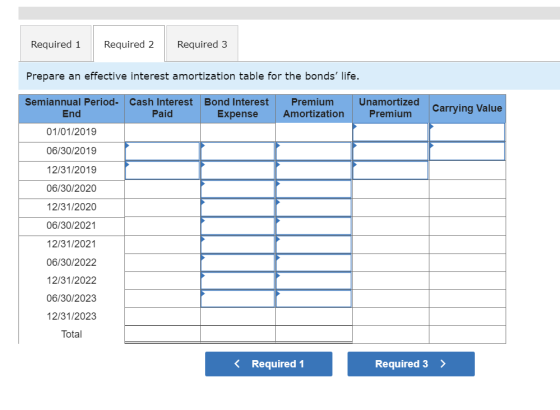Click the Bond Interest Expense column header
Screen dimensions: 560x410
[238, 109]
